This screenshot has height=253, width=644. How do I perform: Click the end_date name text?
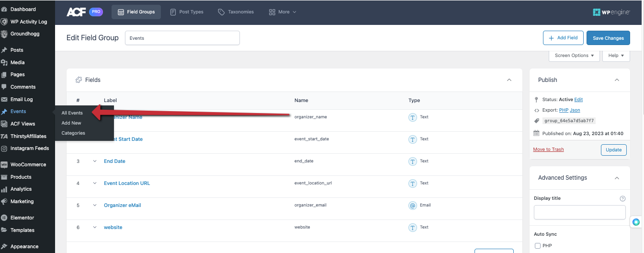(x=304, y=161)
